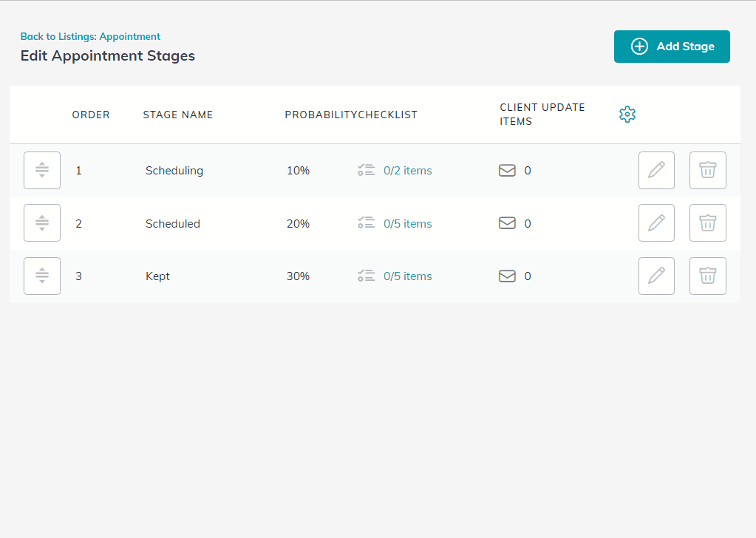Click the reorder handle for Kept stage
This screenshot has width=756, height=538.
(x=42, y=276)
